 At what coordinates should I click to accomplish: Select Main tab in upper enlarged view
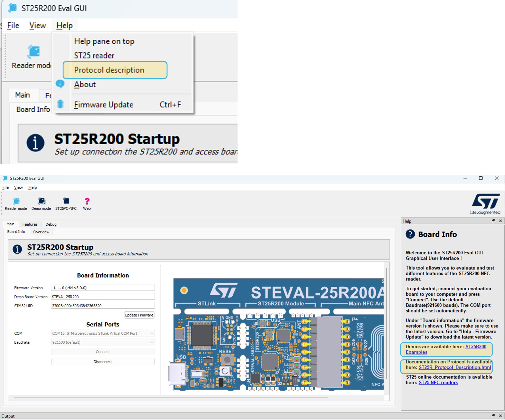23,95
